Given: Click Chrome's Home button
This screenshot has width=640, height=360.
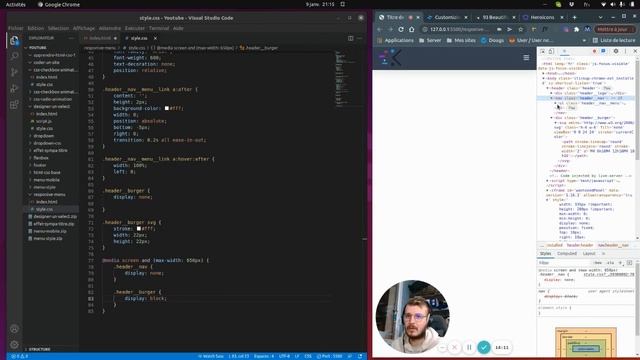Looking at the screenshot, I should [x=411, y=29].
